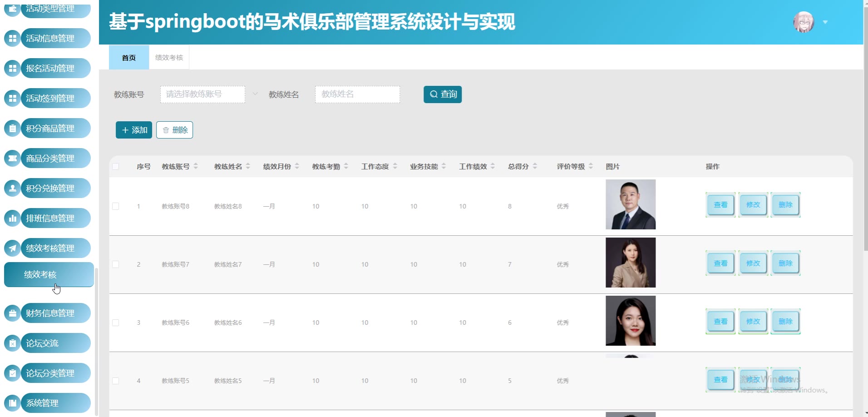Toggle the select-all checkbox in table header
This screenshot has width=868, height=417.
tap(116, 166)
